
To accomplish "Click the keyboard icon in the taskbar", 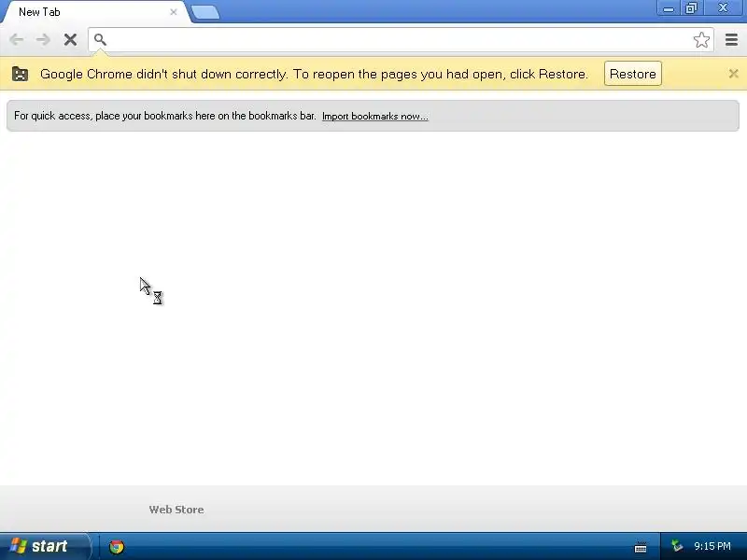I will click(x=641, y=547).
